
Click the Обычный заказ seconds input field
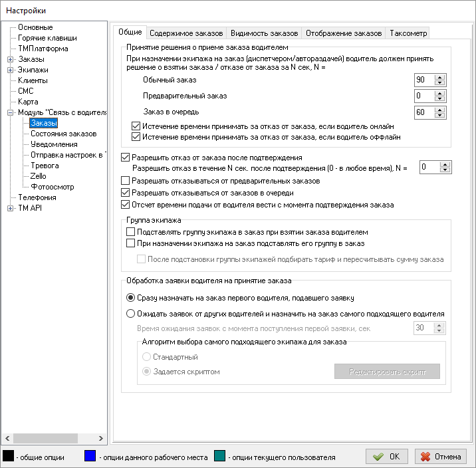point(422,80)
